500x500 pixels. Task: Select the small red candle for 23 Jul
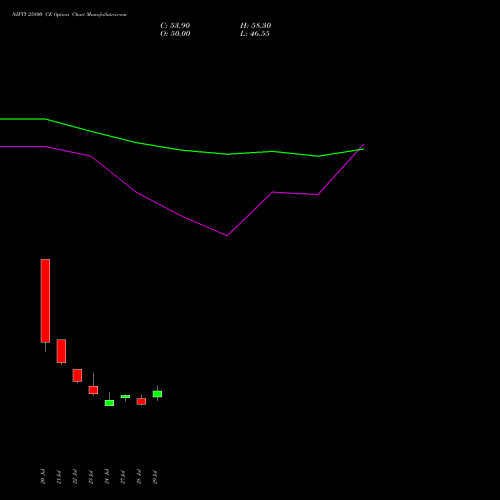[93, 390]
